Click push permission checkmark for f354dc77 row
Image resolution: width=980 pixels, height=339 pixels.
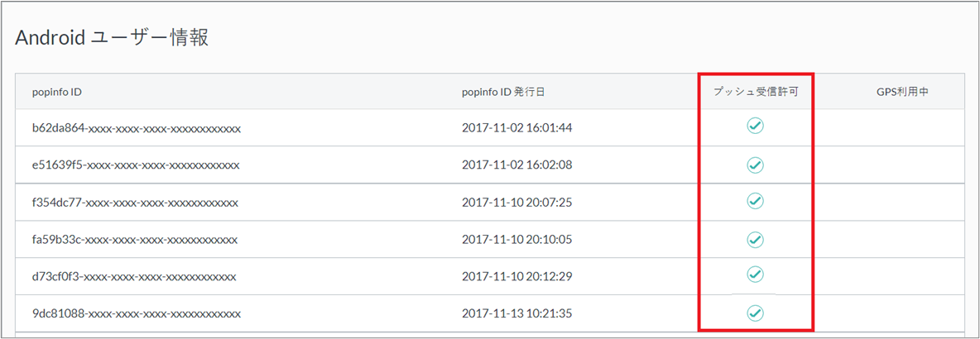(755, 201)
